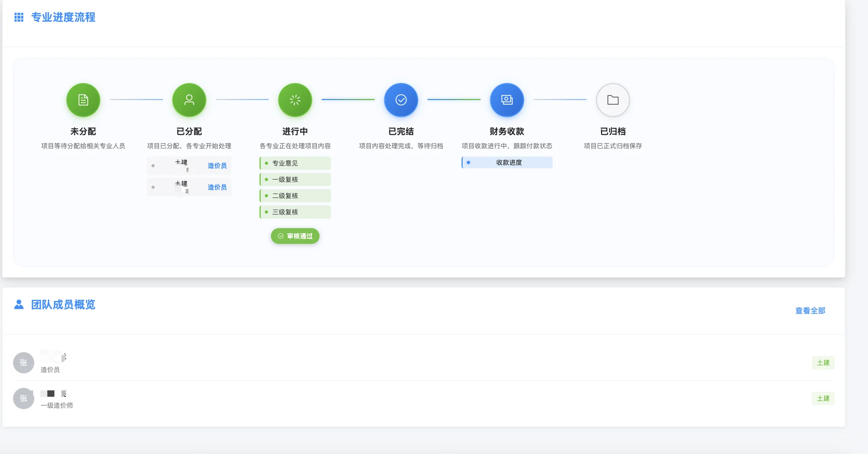Click the 进行中 spinner stage icon
The height and width of the screenshot is (454, 868).
[295, 100]
